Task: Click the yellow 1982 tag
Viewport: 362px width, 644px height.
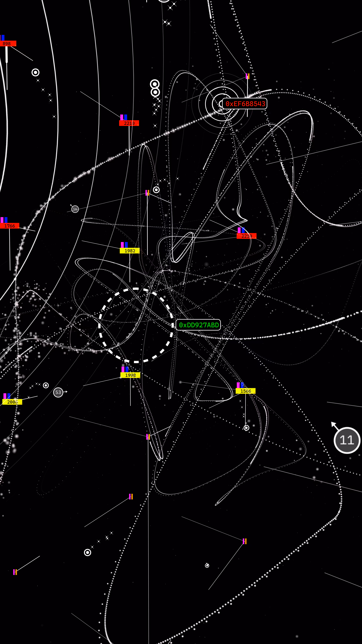Action: click(x=130, y=251)
